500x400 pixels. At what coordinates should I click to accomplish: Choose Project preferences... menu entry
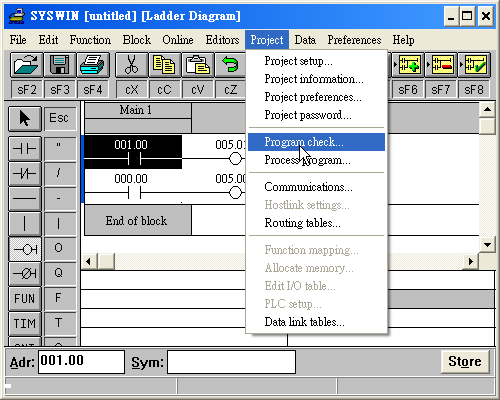pyautogui.click(x=316, y=97)
